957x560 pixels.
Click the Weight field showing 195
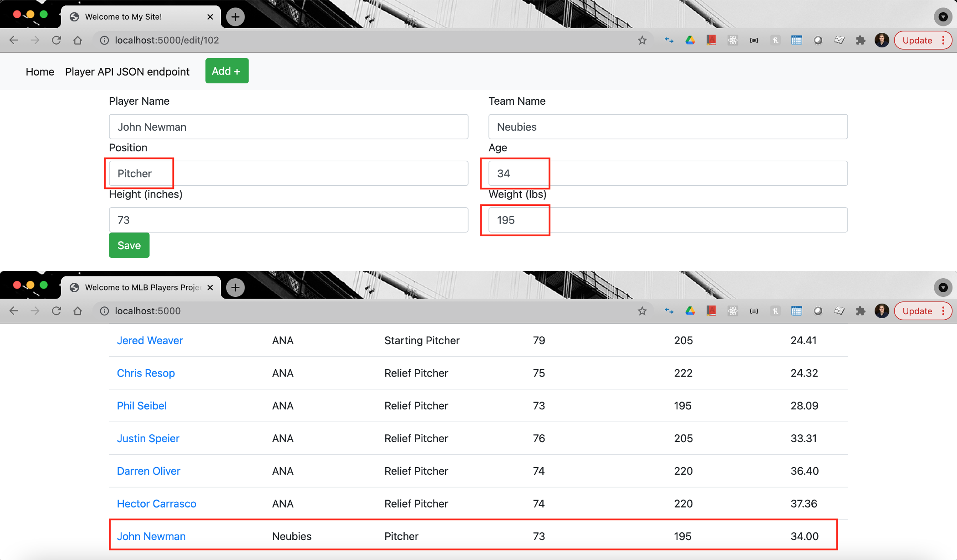pos(517,220)
